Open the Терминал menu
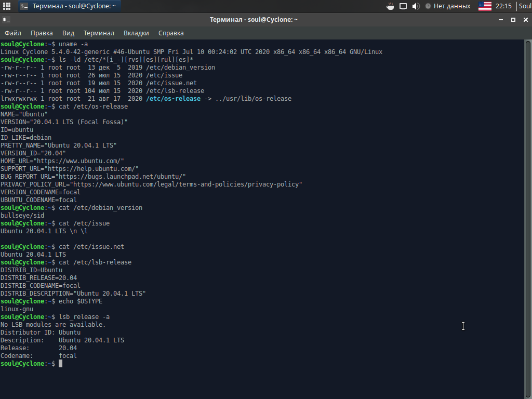 tap(99, 33)
